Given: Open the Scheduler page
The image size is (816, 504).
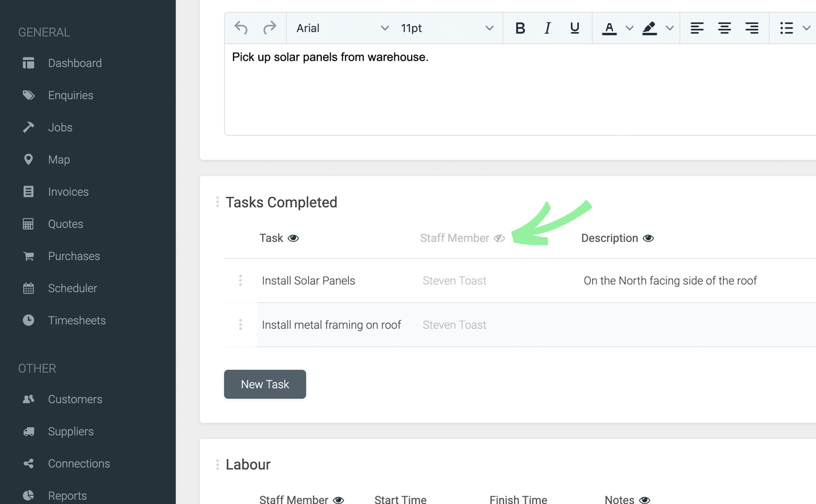Looking at the screenshot, I should click(72, 288).
